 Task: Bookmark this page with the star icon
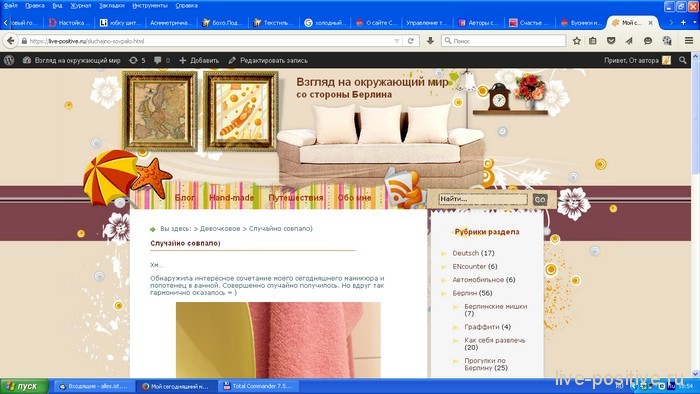[x=577, y=41]
